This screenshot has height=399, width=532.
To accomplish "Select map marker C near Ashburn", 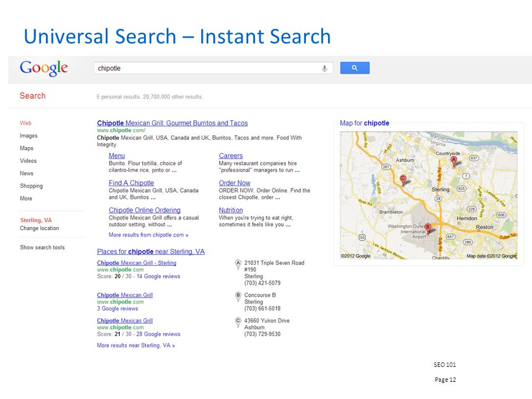I will [x=403, y=180].
